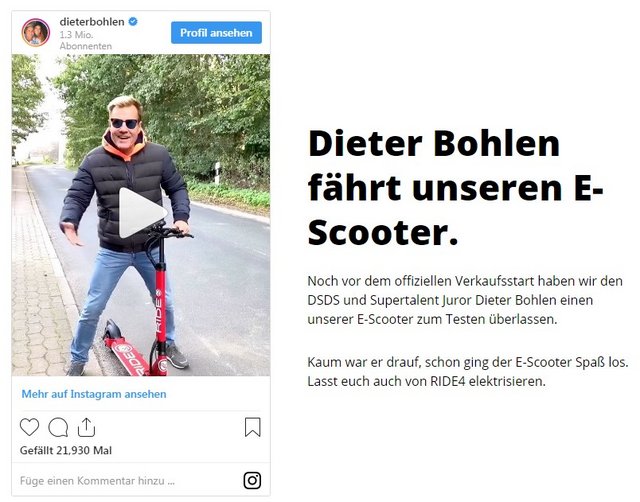Click the paragraph starting Noch vor dem offiziellen
The image size is (640, 502).
pos(465,300)
